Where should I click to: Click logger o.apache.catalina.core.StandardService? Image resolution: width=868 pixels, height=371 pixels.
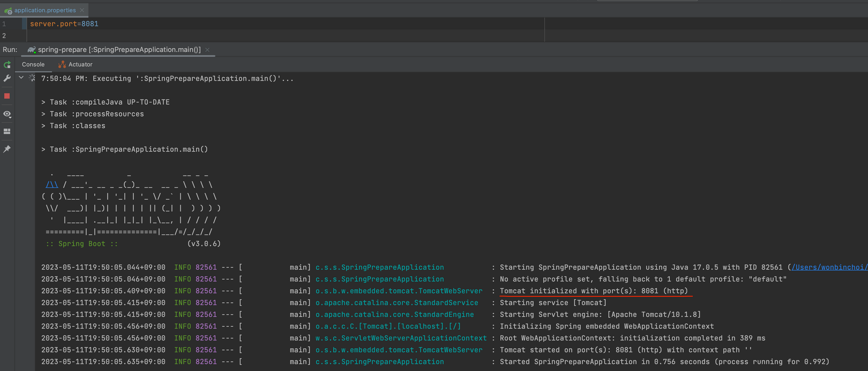(397, 302)
